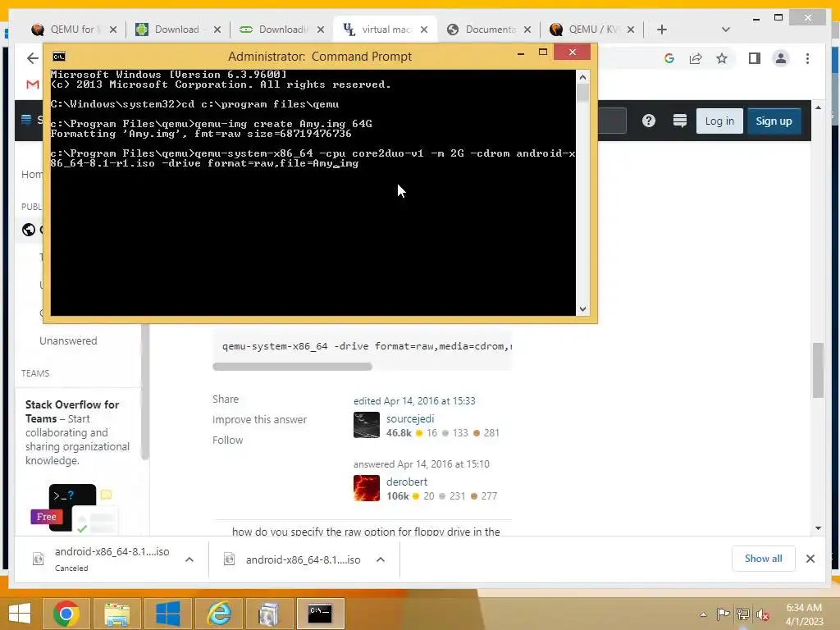The image size is (840, 630).
Task: Open Command Prompt system menu icon
Action: click(59, 57)
